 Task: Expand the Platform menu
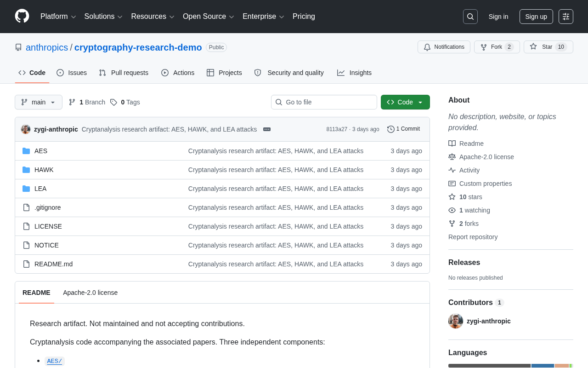click(x=58, y=17)
